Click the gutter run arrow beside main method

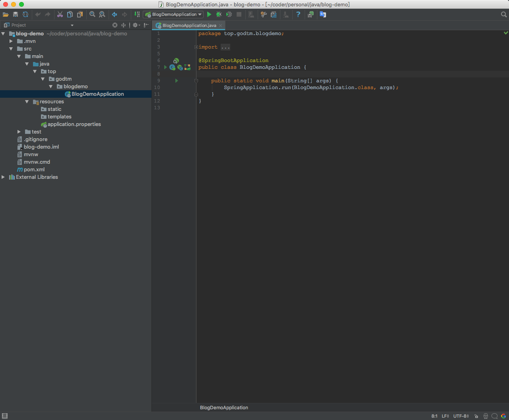177,81
